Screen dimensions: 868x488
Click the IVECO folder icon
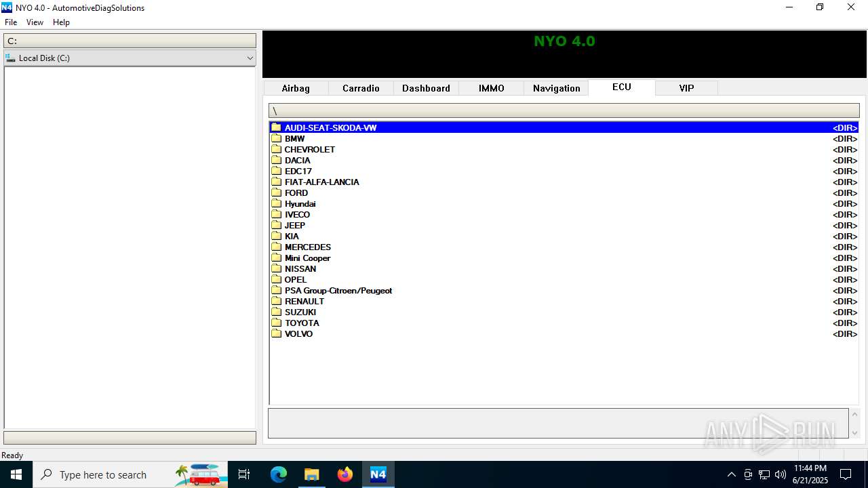coord(276,214)
